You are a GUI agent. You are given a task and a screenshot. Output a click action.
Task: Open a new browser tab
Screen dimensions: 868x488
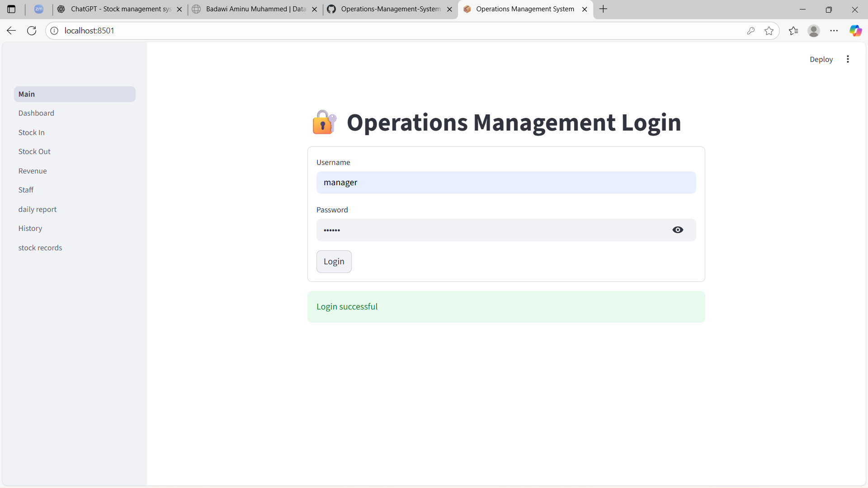(x=604, y=9)
